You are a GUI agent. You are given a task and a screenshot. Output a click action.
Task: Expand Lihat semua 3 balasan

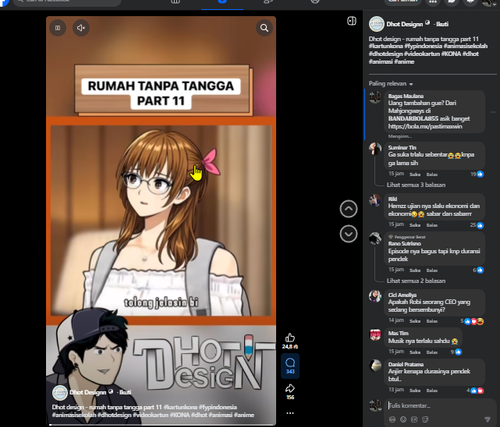[x=416, y=185]
